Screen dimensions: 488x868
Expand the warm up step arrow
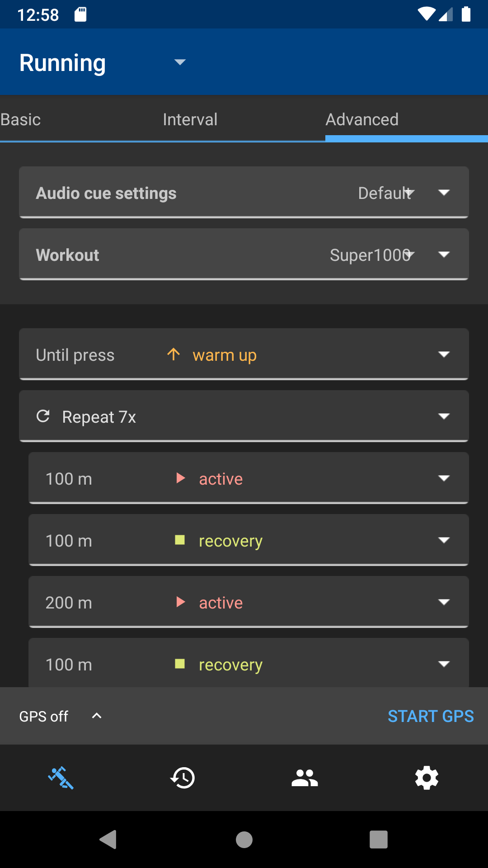click(444, 354)
